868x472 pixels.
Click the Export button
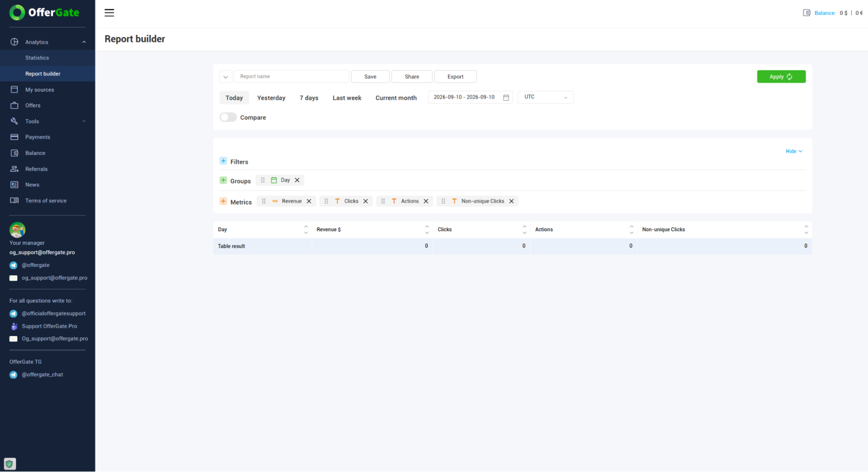coord(455,77)
